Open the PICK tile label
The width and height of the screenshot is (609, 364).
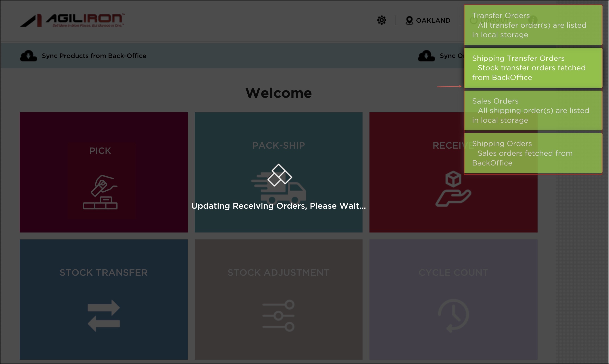pyautogui.click(x=100, y=151)
